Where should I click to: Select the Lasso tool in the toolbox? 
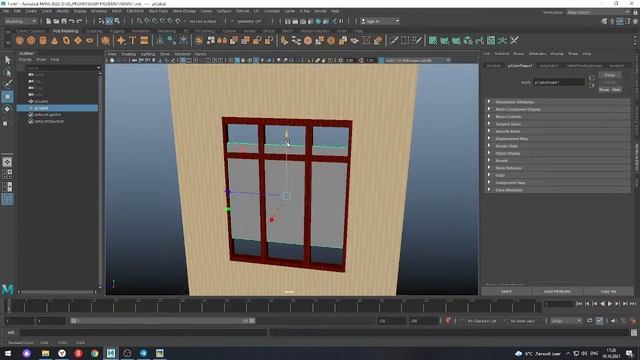tap(7, 73)
